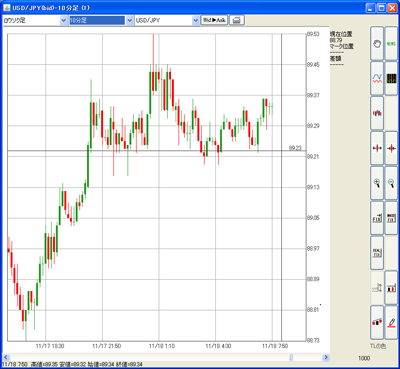Minimize the USD/JPY chart window

371,8
